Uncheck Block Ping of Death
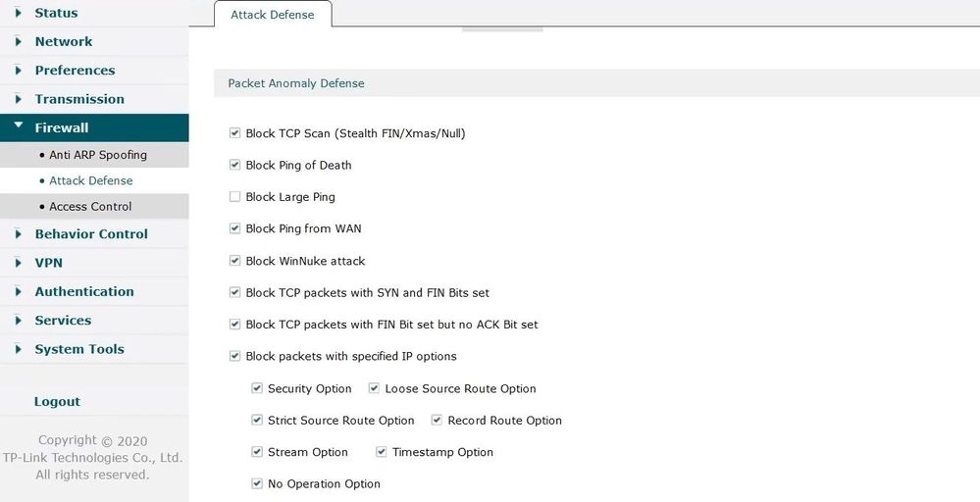The image size is (980, 502). (x=234, y=166)
